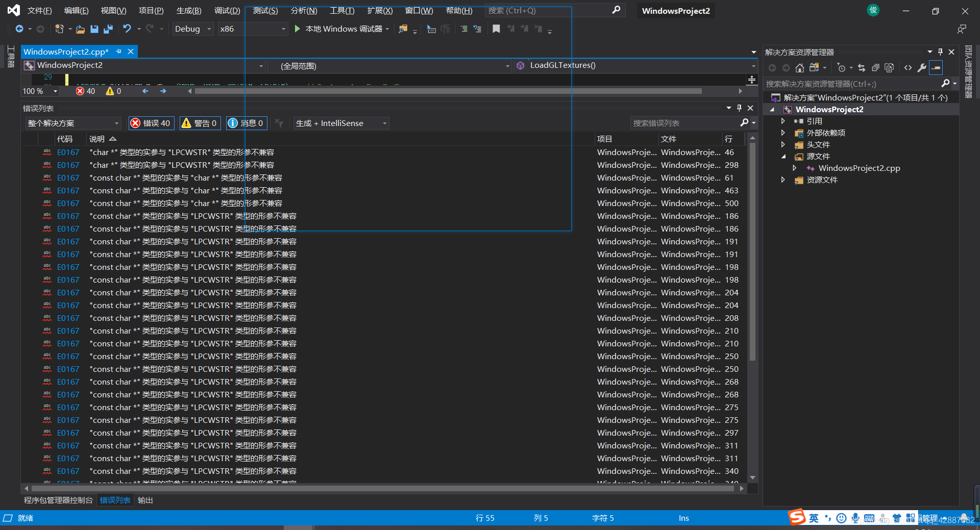
Task: Click error list vertical scrollbar thumb
Action: point(752,251)
